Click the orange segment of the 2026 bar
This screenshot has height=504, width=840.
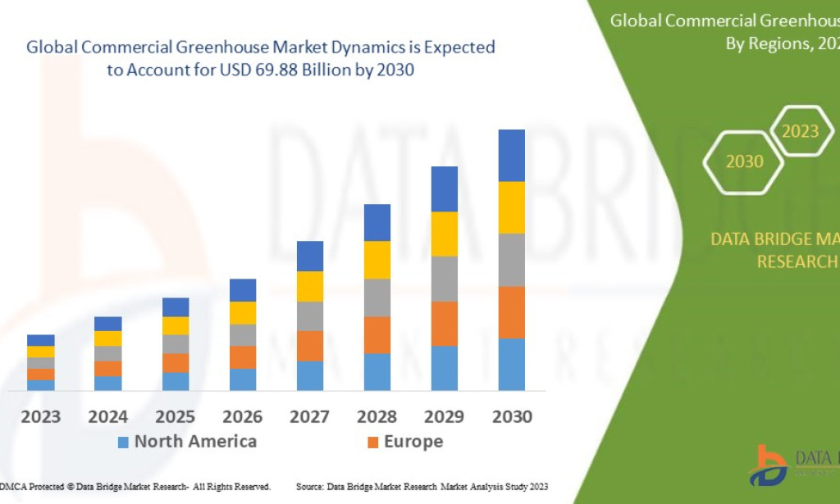tap(243, 357)
